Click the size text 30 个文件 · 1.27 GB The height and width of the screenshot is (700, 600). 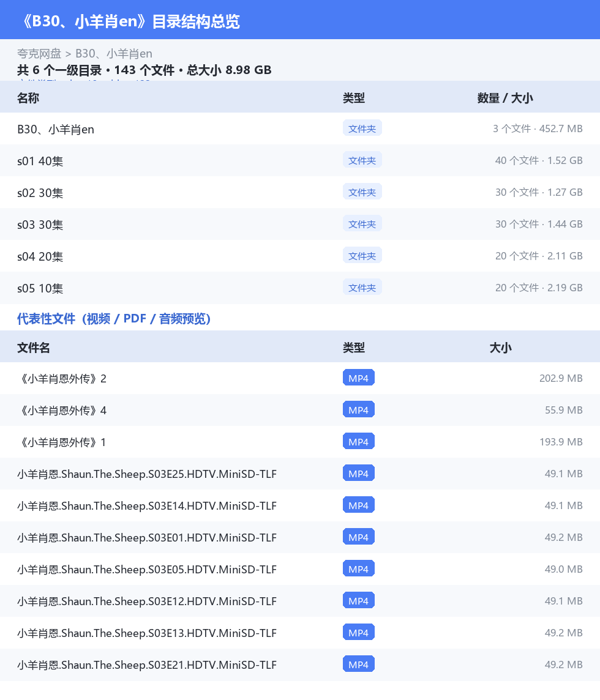[539, 192]
